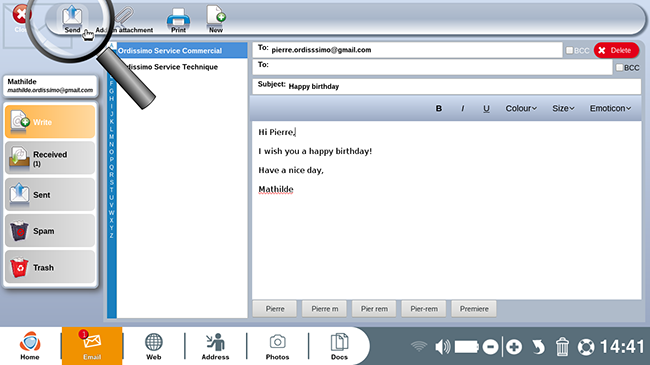This screenshot has height=365, width=650.
Task: Send the email with Send icon
Action: [x=72, y=19]
